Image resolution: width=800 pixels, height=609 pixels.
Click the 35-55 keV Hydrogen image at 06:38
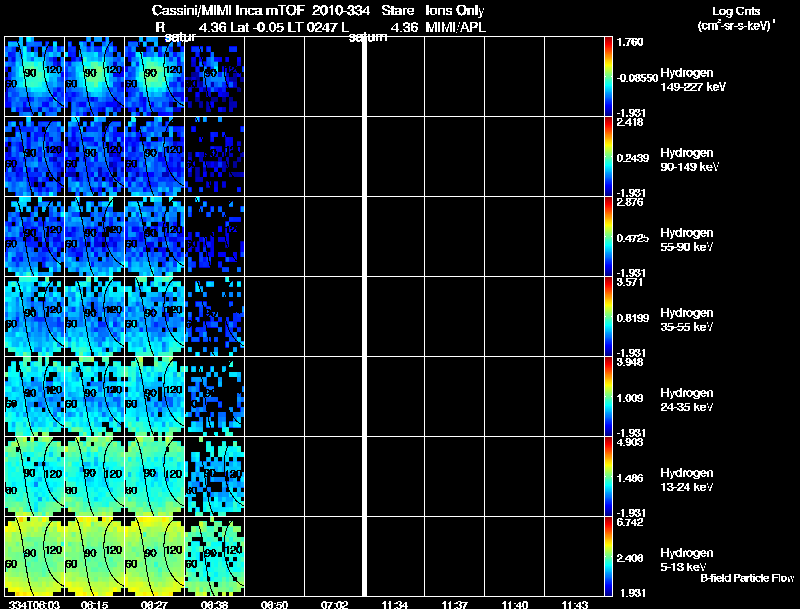(215, 317)
